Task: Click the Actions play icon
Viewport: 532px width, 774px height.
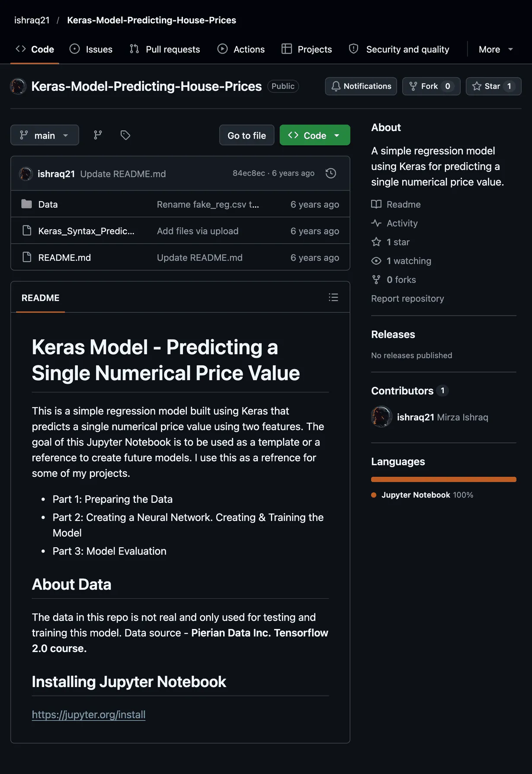Action: click(x=222, y=49)
